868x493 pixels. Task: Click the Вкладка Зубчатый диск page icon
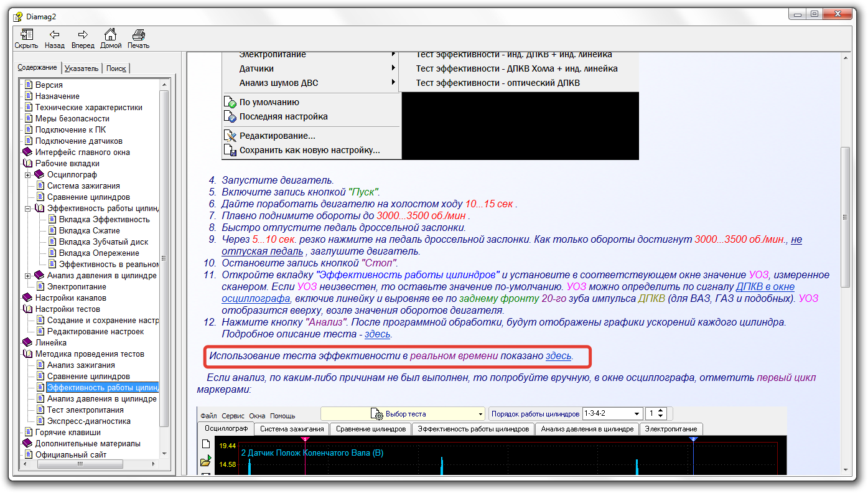pyautogui.click(x=52, y=242)
